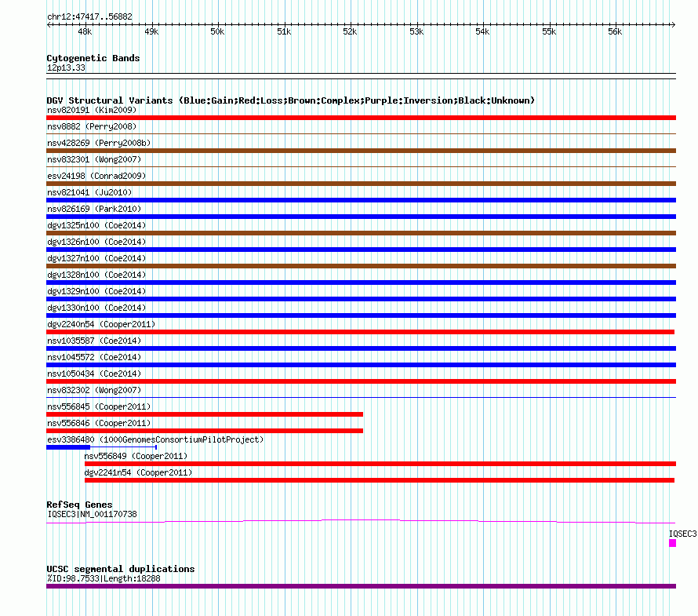
Task: Click the 50k ruler tick label
Action: coord(217,31)
